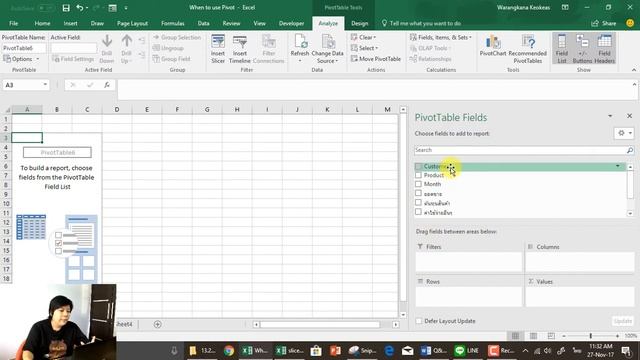The width and height of the screenshot is (640, 360).
Task: Click the zoom slider handle
Action: point(591,336)
